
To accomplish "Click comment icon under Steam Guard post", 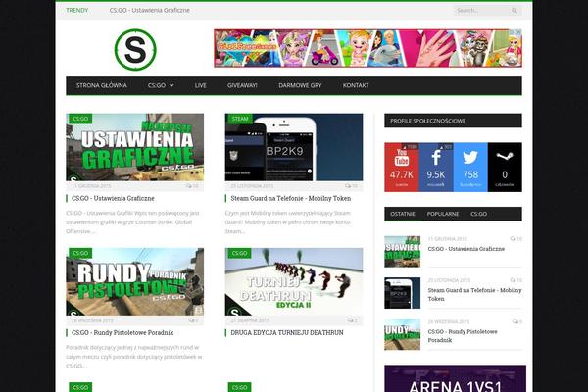I will coord(348,186).
